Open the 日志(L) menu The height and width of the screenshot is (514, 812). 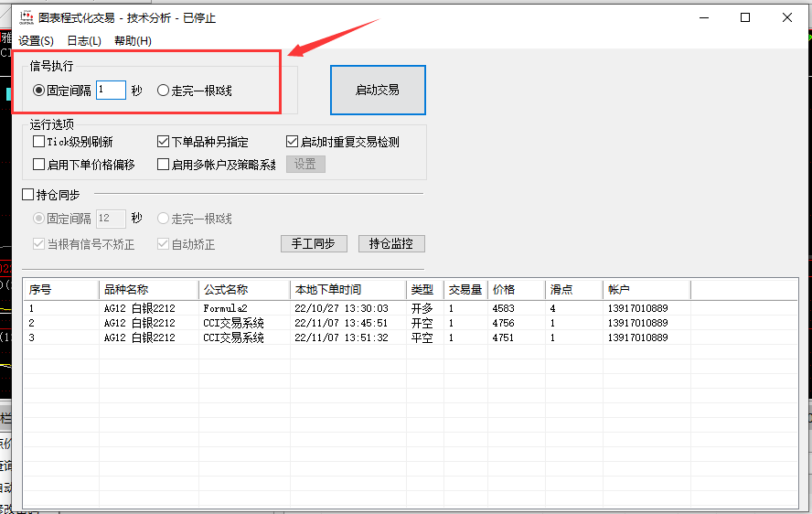pos(84,41)
